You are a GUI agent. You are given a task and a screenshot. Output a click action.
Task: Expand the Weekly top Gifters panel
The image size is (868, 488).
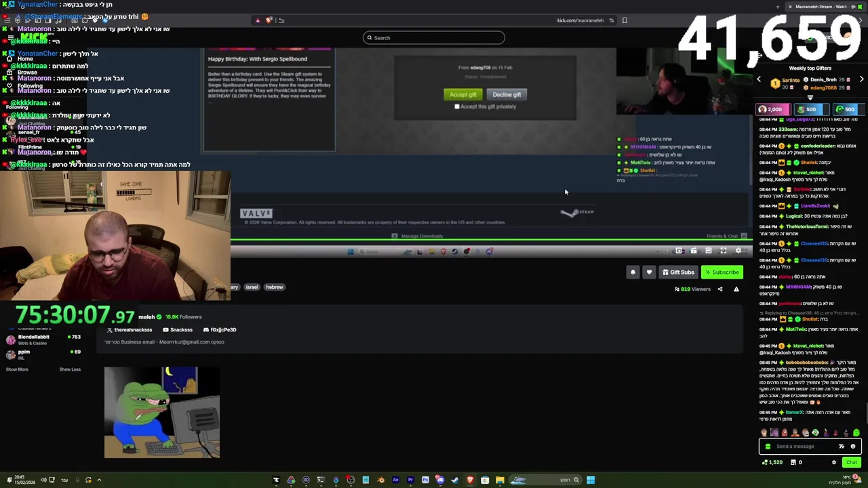(810, 98)
